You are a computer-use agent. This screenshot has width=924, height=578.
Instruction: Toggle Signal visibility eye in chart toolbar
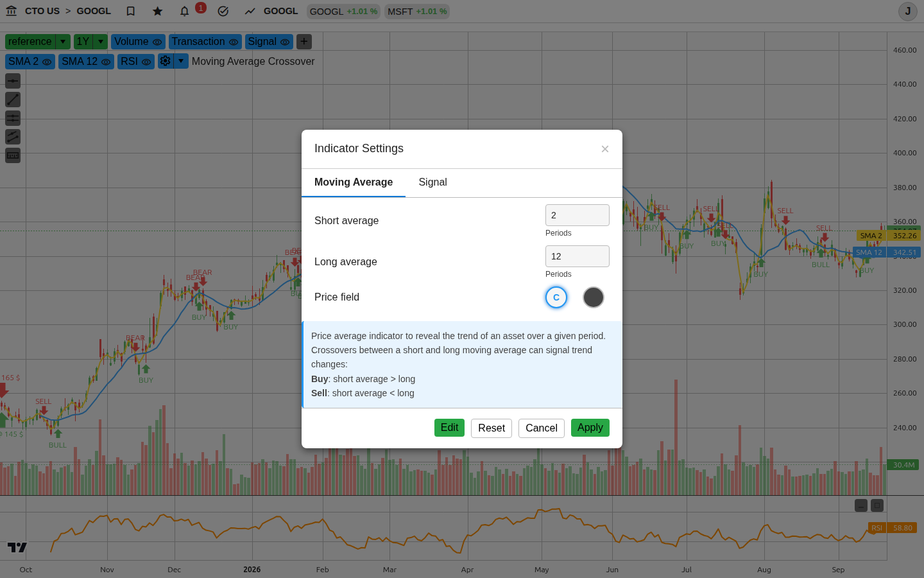pos(285,42)
